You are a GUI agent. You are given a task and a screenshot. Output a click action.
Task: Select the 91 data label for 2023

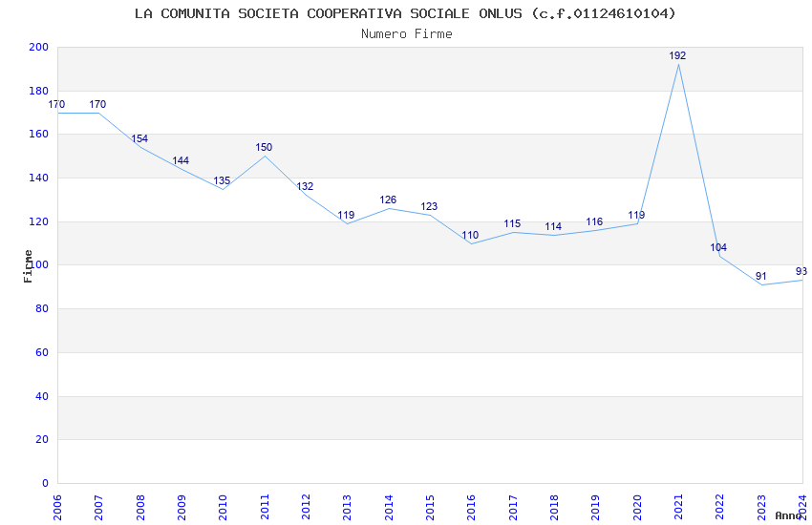760,276
